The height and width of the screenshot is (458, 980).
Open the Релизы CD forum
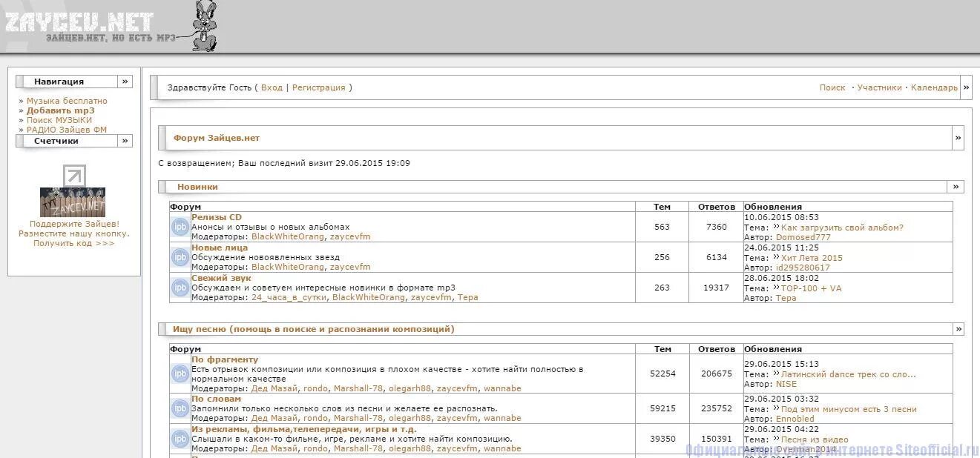[217, 217]
